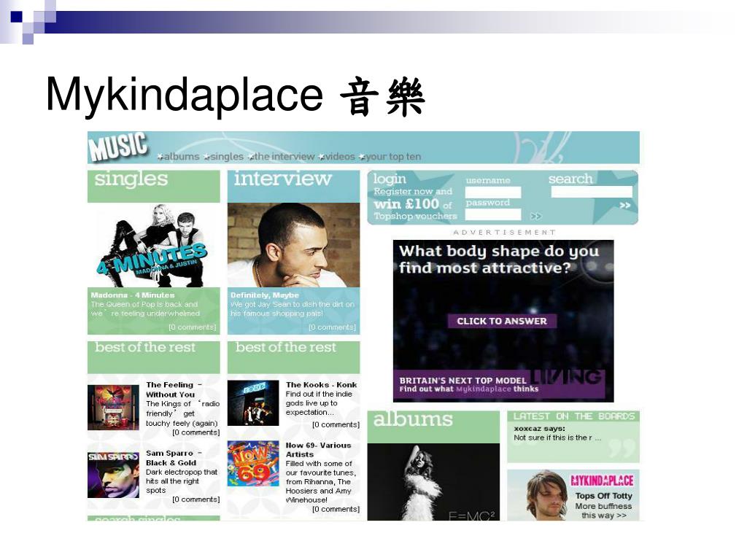Submit search with the double-arrow icon

point(625,205)
